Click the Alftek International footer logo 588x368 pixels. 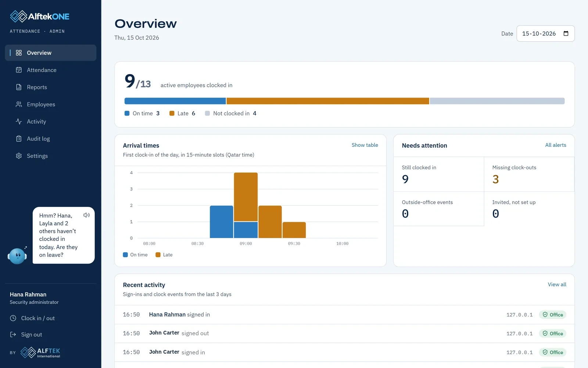click(x=40, y=353)
